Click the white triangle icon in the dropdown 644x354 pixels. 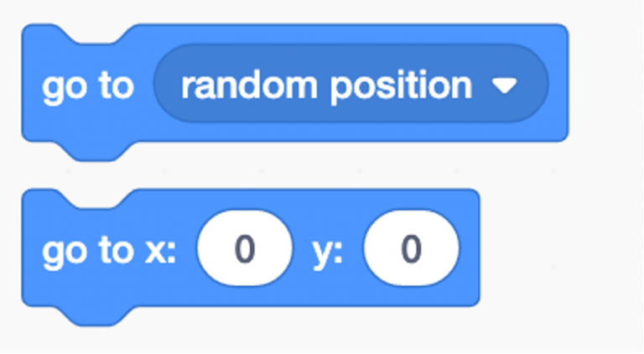coord(504,86)
